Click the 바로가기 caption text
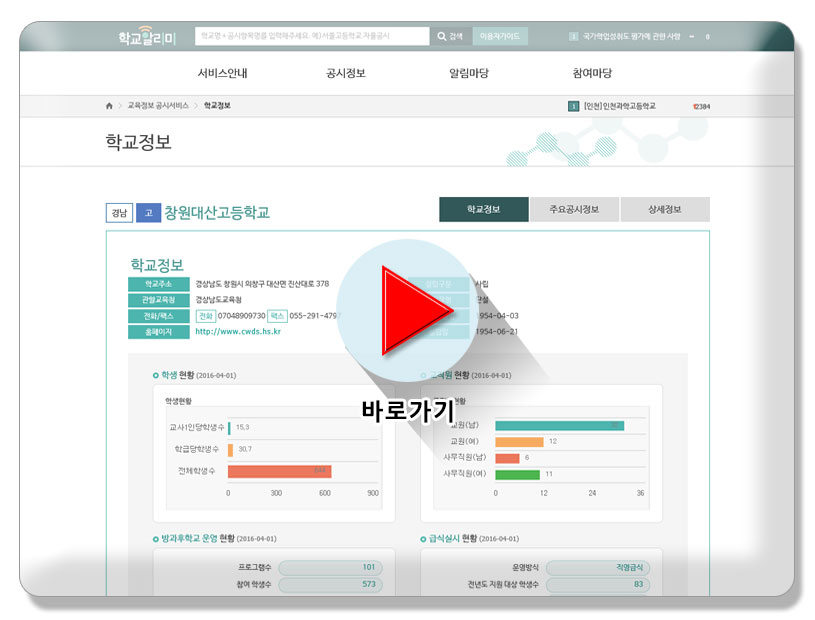The width and height of the screenshot is (815, 620). coord(408,411)
